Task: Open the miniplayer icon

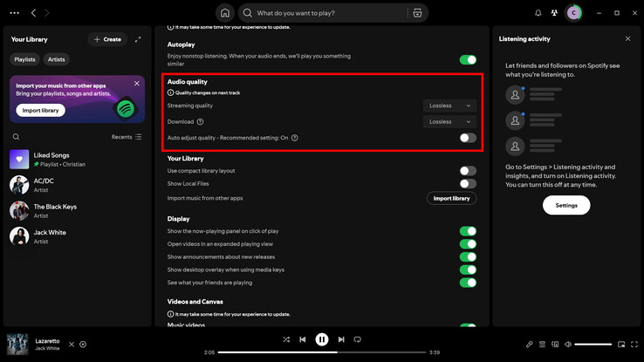Action: (621, 345)
